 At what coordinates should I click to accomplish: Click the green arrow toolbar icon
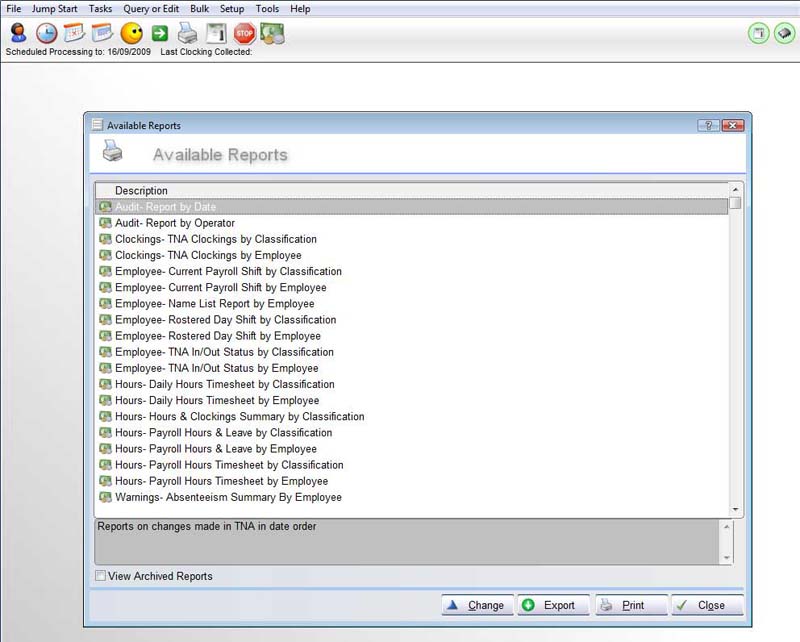[x=159, y=33]
